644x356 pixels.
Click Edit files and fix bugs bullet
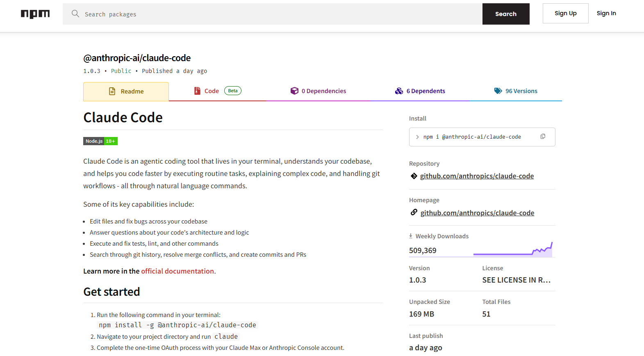[x=148, y=221]
